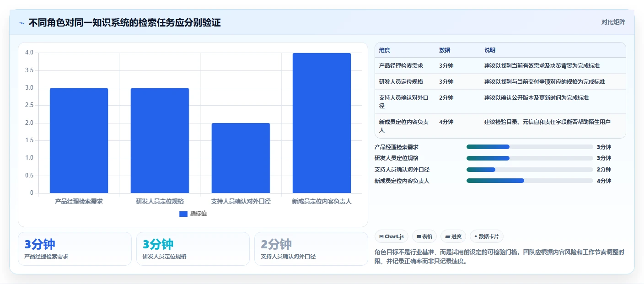Click the x-axis label 支持人员确认对外口径
Screen dimensions: 644x284
click(241, 201)
